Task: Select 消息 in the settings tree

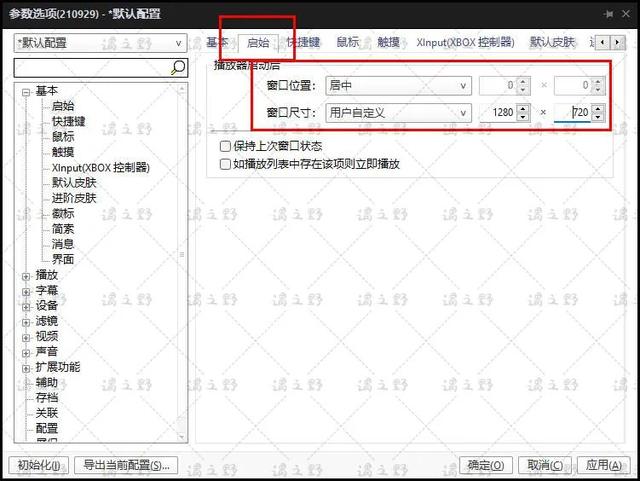Action: tap(63, 244)
